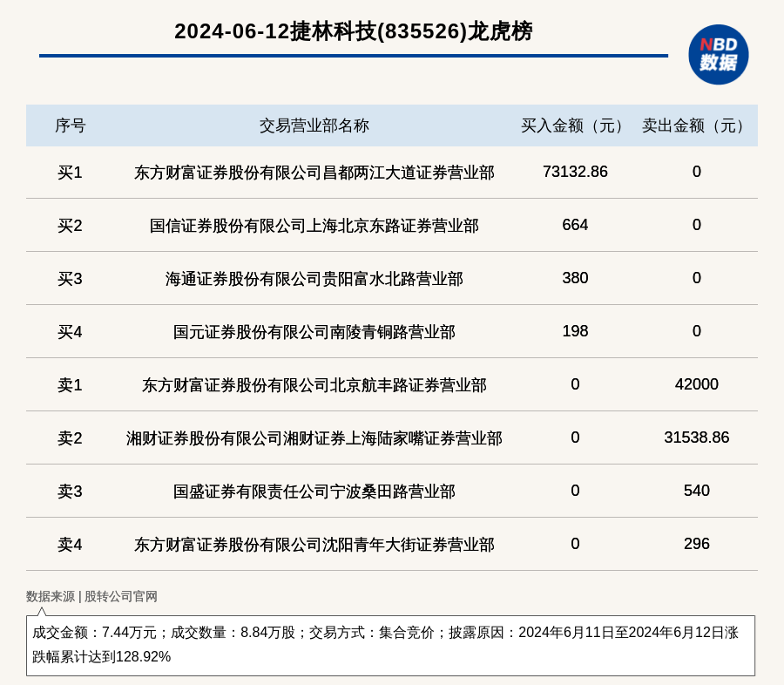784x685 pixels.
Task: Select the 交易营业部名称 column header
Action: 314,125
